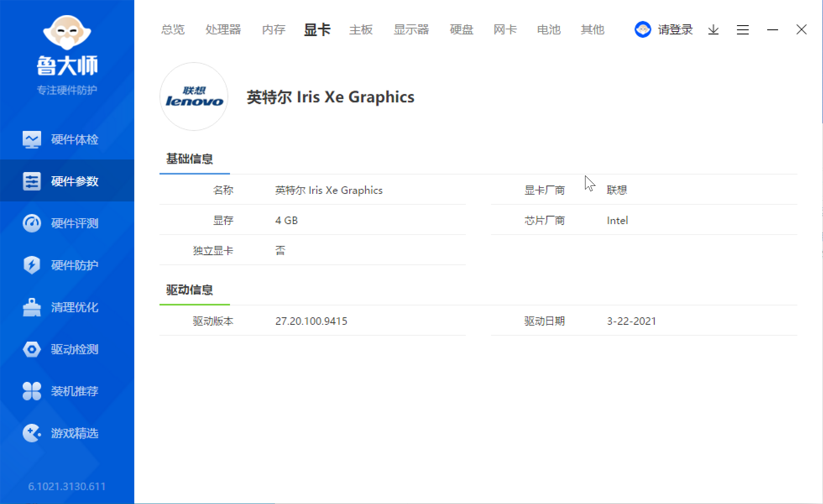823x504 pixels.
Task: Click the 硬件防护 shield icon
Action: coord(32,265)
